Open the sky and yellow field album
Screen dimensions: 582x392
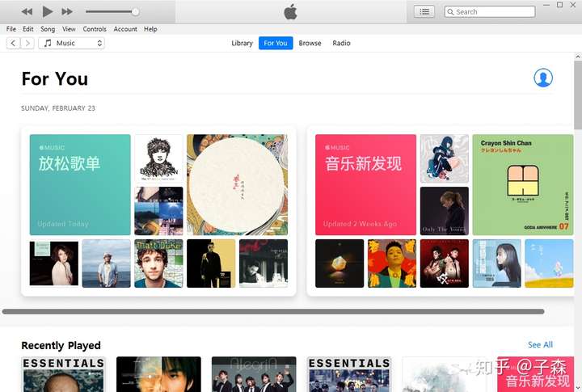click(549, 263)
